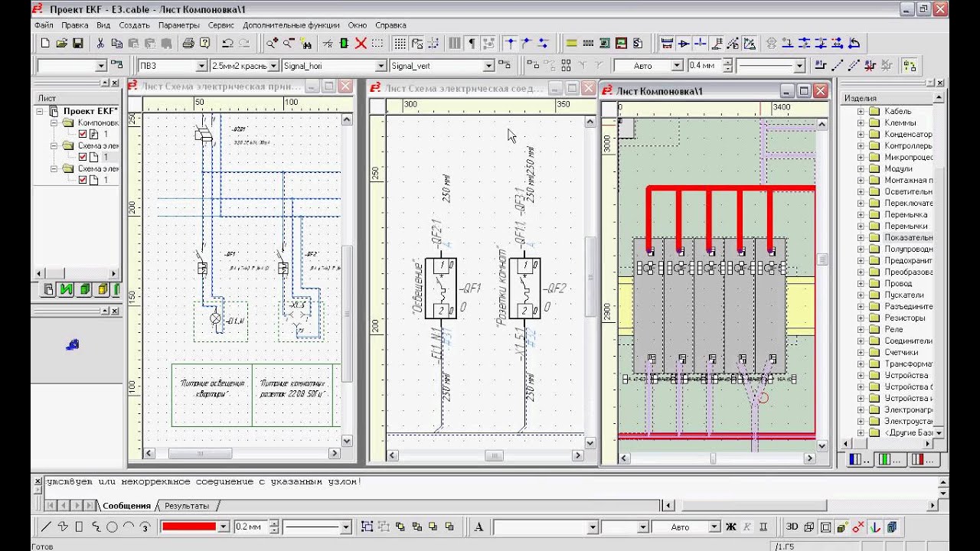This screenshot has width=980, height=551.
Task: Click the rectangle drawing tool
Action: 80,527
